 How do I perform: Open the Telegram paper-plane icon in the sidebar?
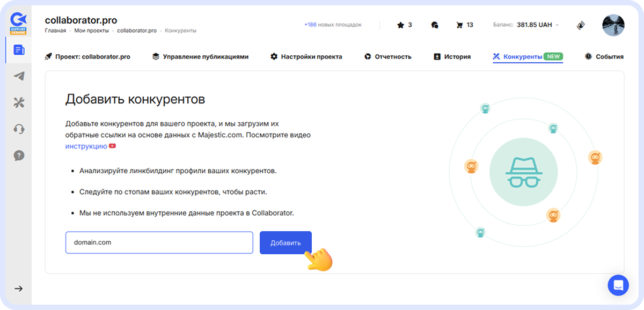18,76
